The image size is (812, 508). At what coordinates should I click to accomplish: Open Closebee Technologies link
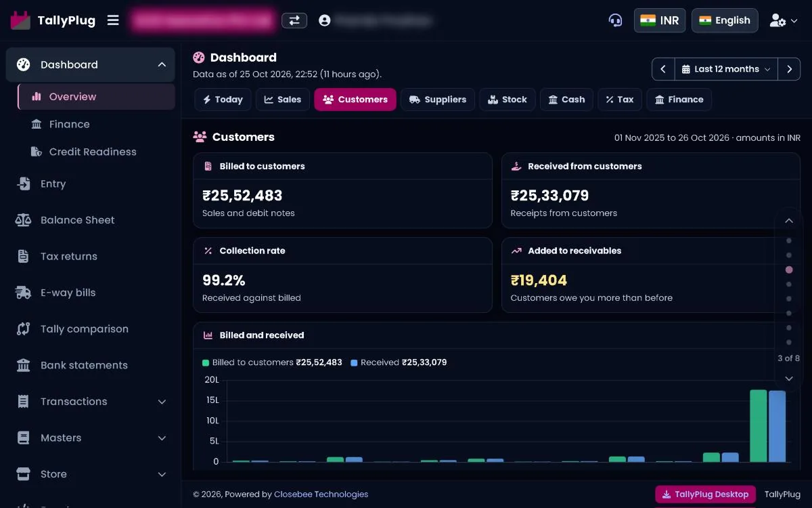[x=321, y=494]
